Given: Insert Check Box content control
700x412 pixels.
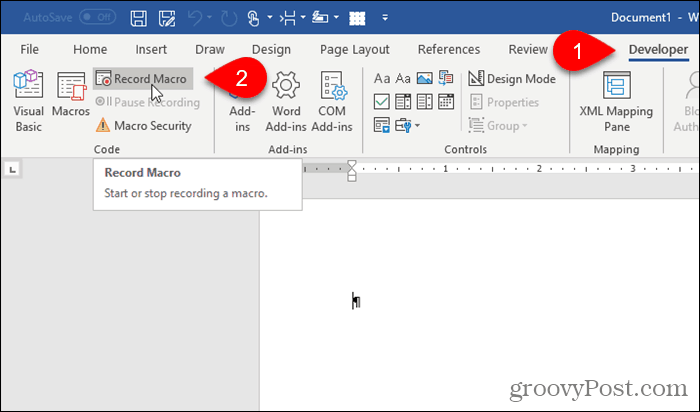Looking at the screenshot, I should [382, 102].
